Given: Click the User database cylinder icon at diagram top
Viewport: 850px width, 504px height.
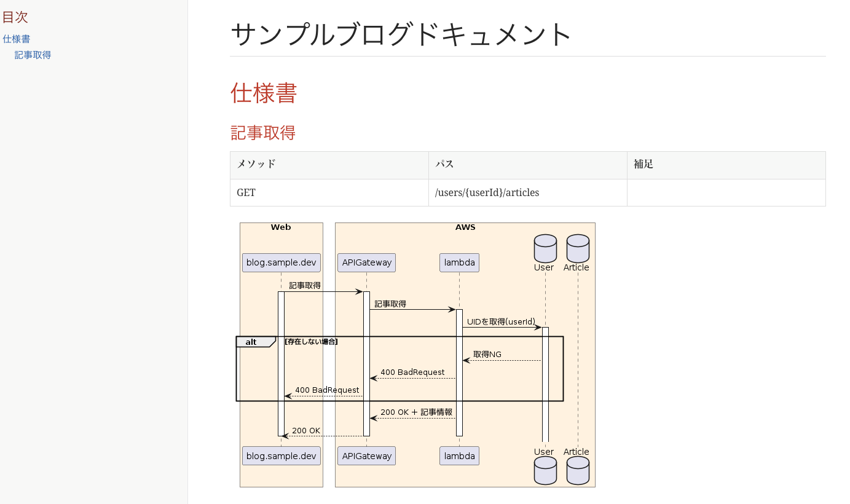Looking at the screenshot, I should tap(544, 248).
